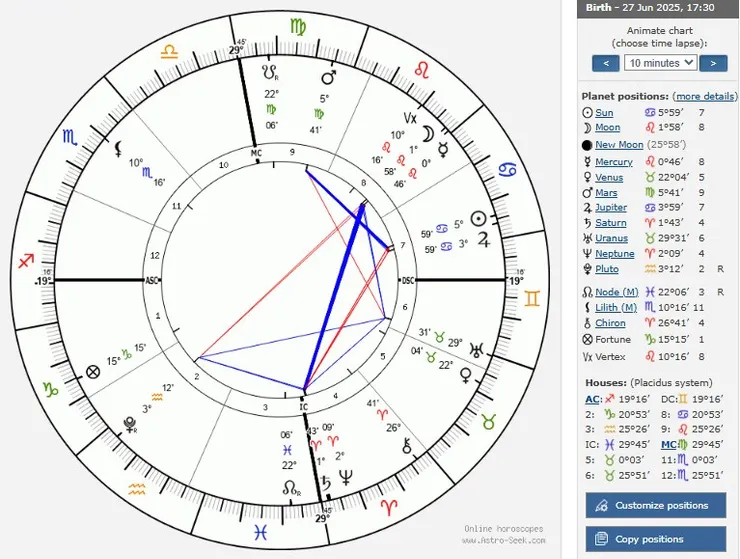Open the New Moon link
740x559 pixels.
pos(619,145)
